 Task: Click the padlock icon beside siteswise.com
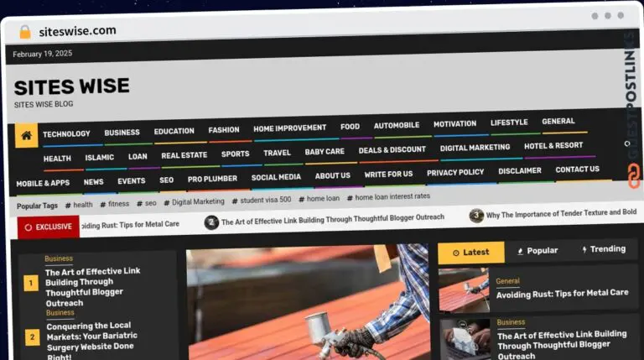click(24, 32)
